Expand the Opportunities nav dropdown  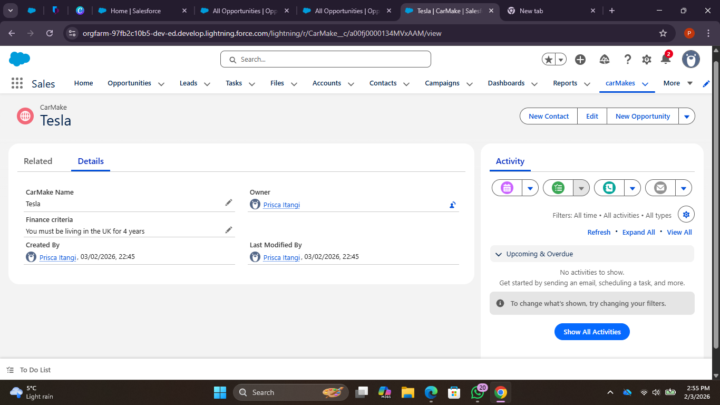(x=161, y=84)
